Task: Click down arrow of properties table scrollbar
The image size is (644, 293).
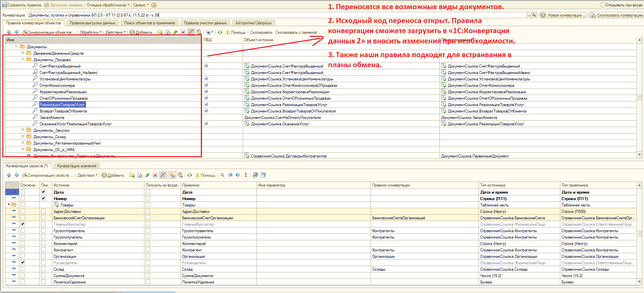Action: [x=639, y=282]
